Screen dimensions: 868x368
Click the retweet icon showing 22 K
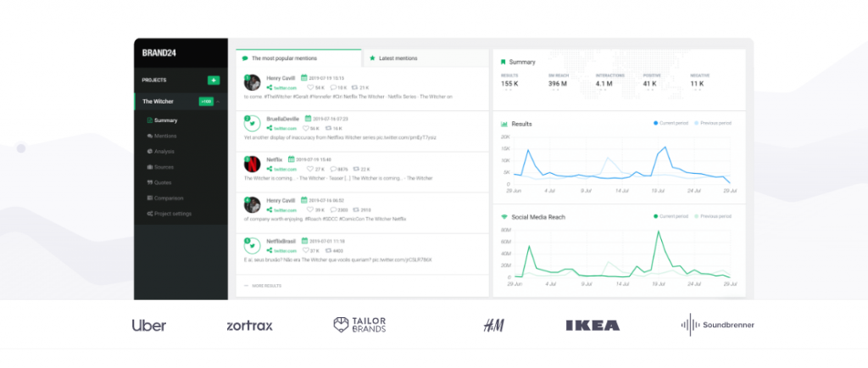[x=356, y=169]
